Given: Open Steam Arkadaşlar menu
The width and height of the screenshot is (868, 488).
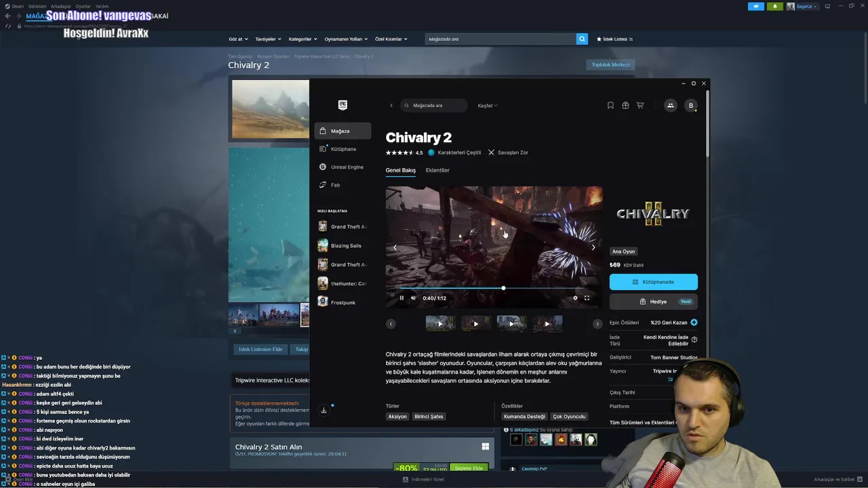Looking at the screenshot, I should point(61,6).
